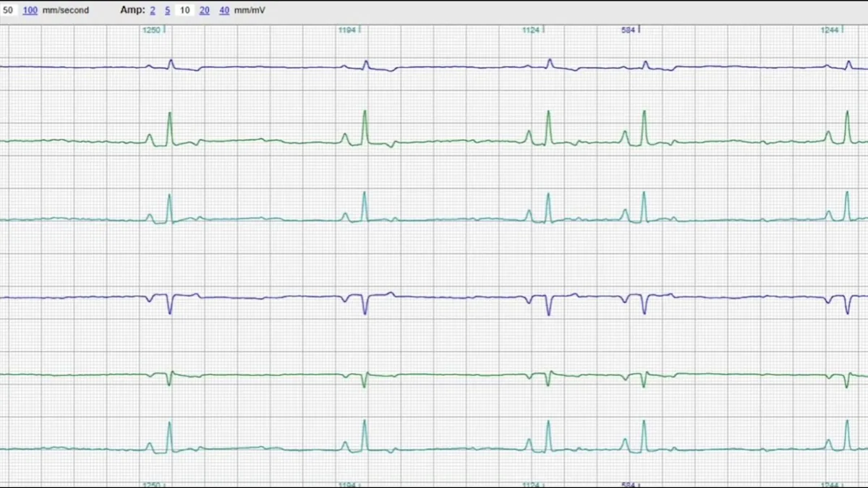Click the 1250 ms beat marker in upper ruler
The image size is (868, 488).
pos(153,30)
